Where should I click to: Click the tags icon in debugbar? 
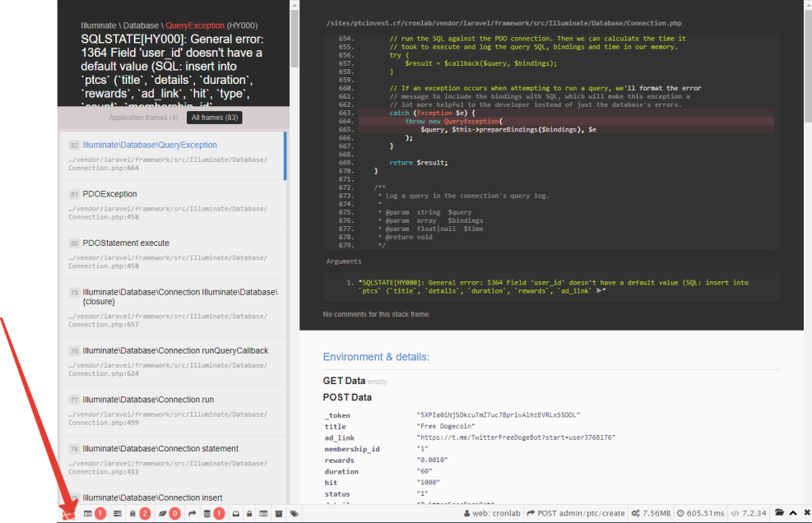tap(294, 513)
